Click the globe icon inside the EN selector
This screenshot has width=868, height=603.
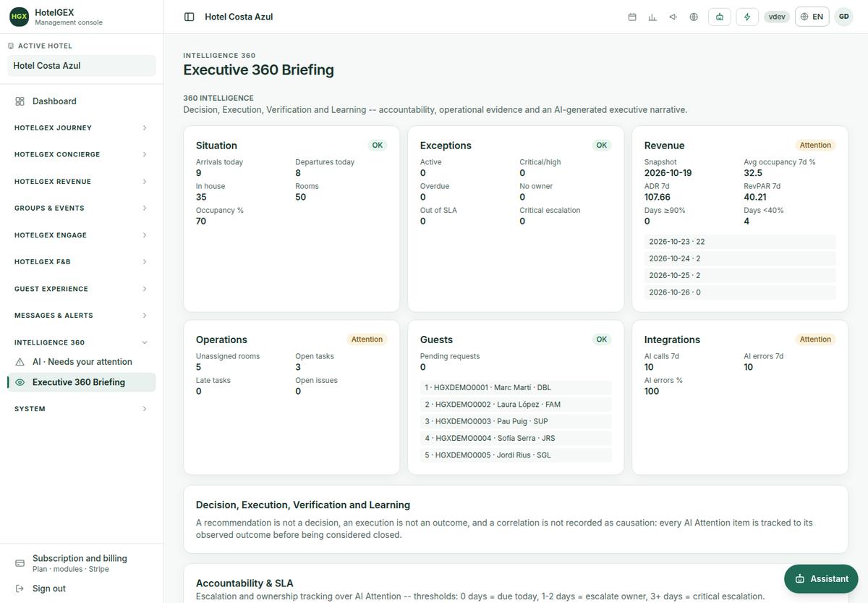click(x=804, y=17)
